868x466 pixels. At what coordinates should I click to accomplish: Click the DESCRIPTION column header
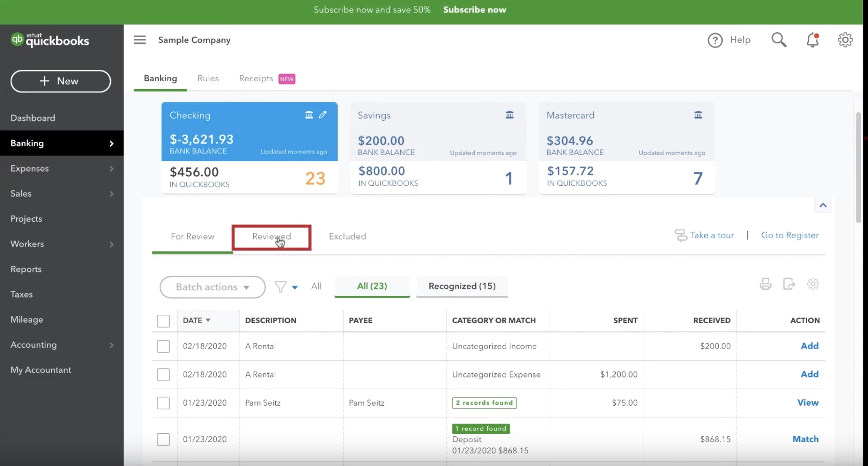271,321
